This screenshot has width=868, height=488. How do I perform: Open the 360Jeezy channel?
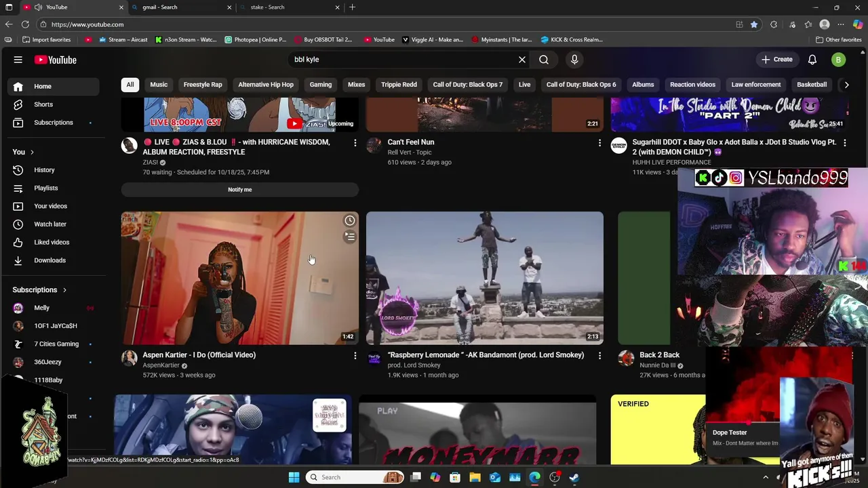coord(54,362)
